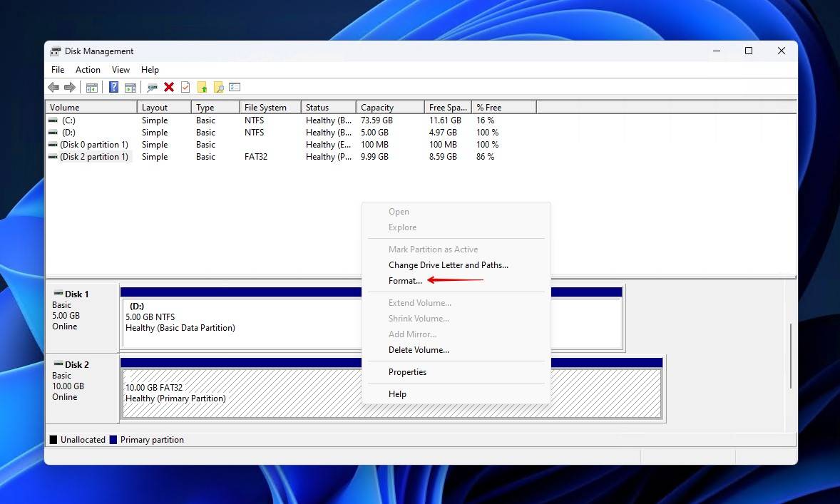The width and height of the screenshot is (840, 504).
Task: Select the Disk 1 header panel
Action: click(83, 318)
